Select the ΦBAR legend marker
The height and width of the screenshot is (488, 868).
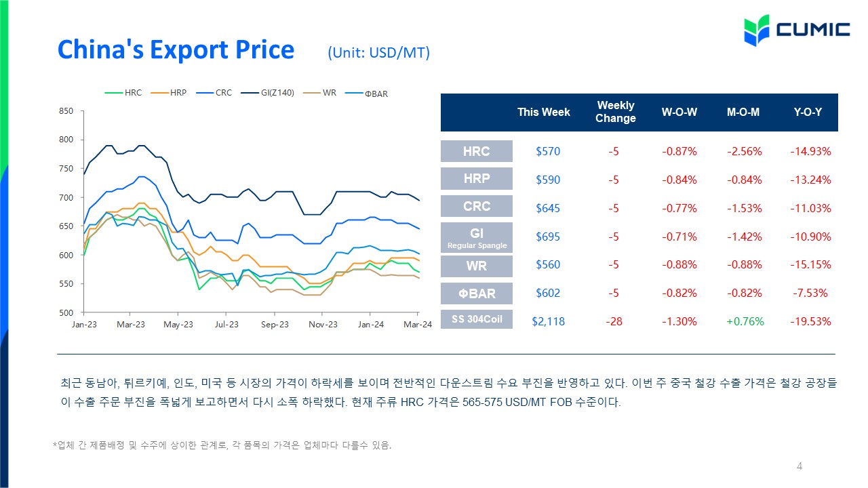coord(354,93)
